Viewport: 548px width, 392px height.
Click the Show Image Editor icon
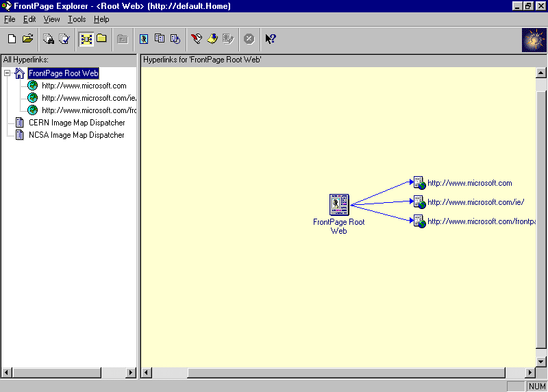tap(228, 39)
